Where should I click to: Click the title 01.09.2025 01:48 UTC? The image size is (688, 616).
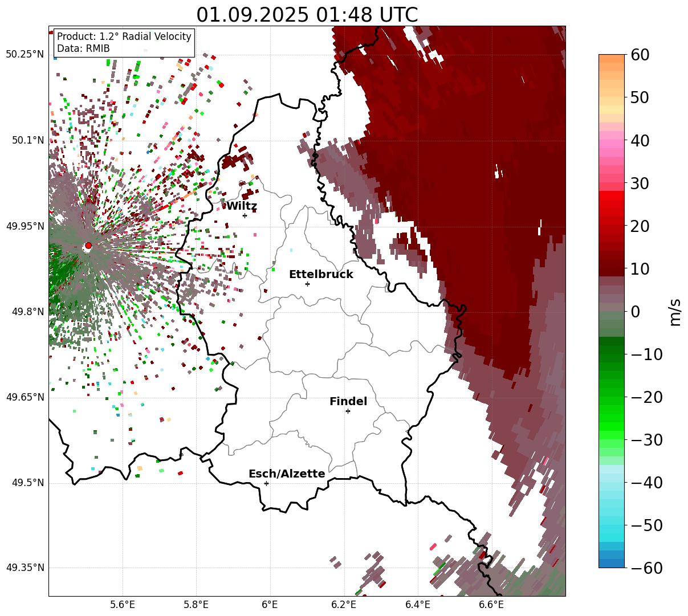pos(307,14)
